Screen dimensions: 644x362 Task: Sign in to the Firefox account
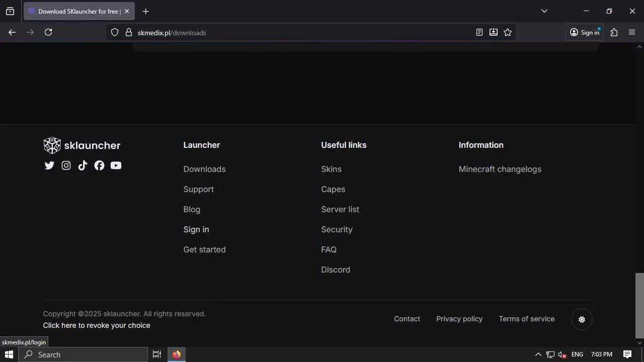coord(585,32)
